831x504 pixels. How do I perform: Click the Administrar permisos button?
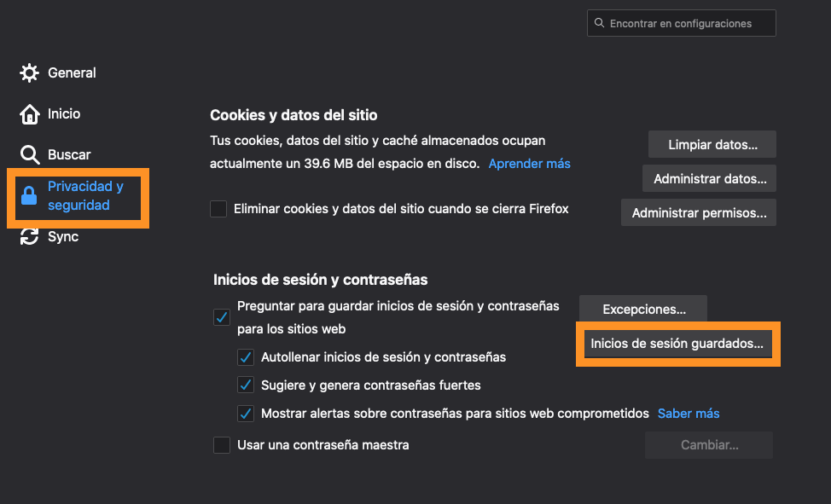pos(699,213)
